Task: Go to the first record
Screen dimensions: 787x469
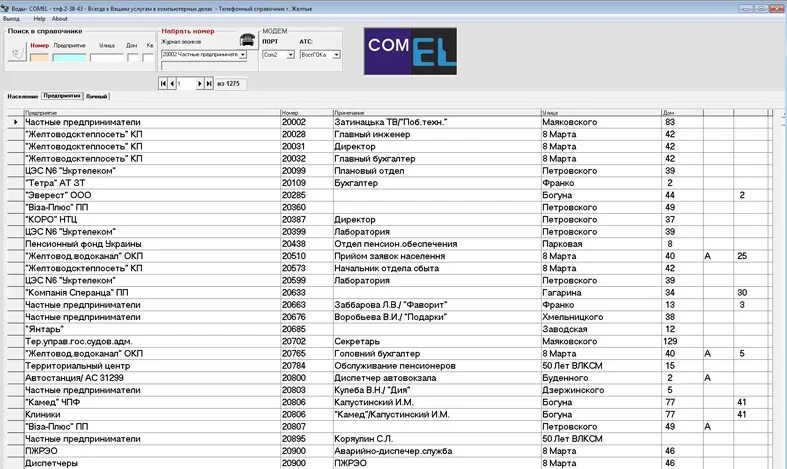Action: click(x=163, y=83)
